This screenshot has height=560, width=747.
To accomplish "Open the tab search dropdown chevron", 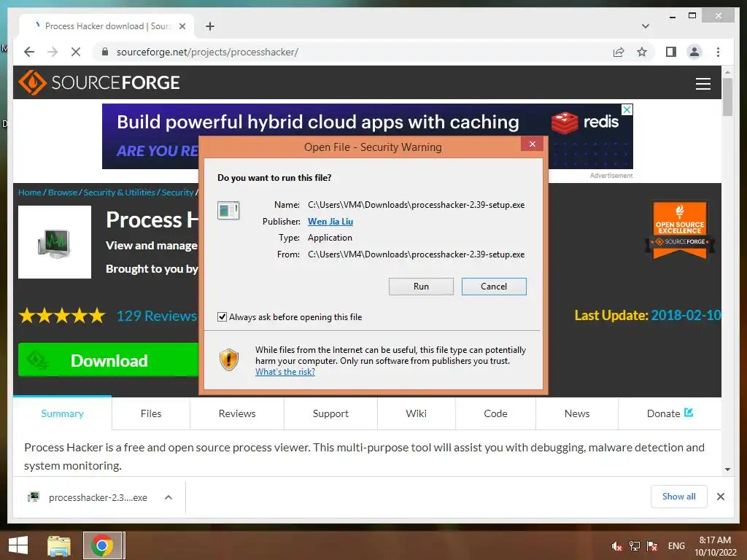I will coord(646,26).
